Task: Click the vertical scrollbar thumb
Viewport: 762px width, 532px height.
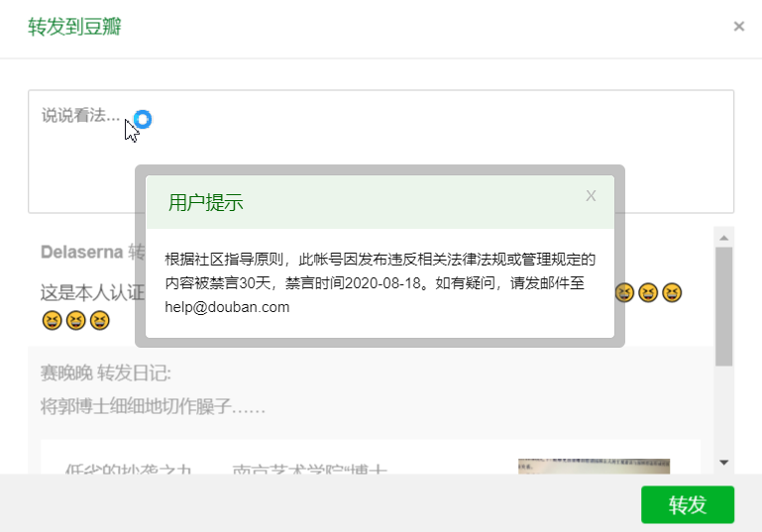Action: [x=723, y=306]
